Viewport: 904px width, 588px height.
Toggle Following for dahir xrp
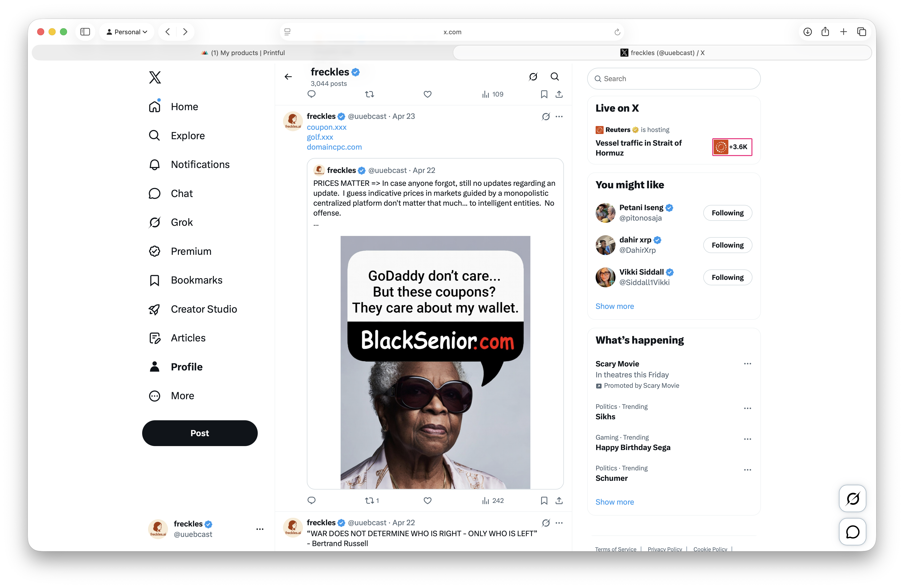coord(727,245)
